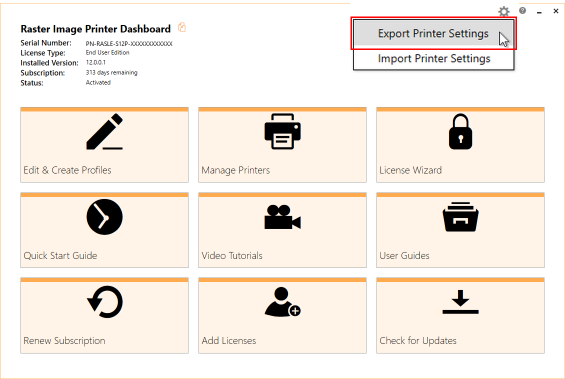Screen dimensions: 565x379
Task: Open the Manage Printers label
Action: pyautogui.click(x=236, y=170)
